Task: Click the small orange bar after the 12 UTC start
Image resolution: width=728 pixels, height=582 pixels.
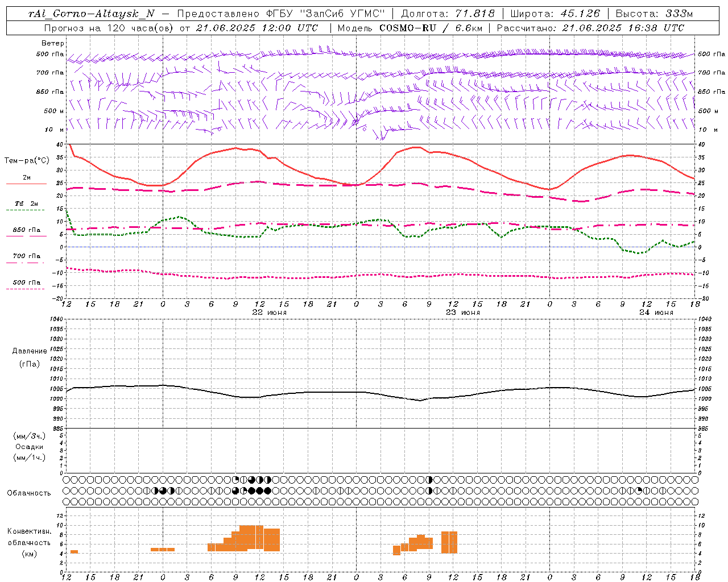Action: [x=74, y=552]
